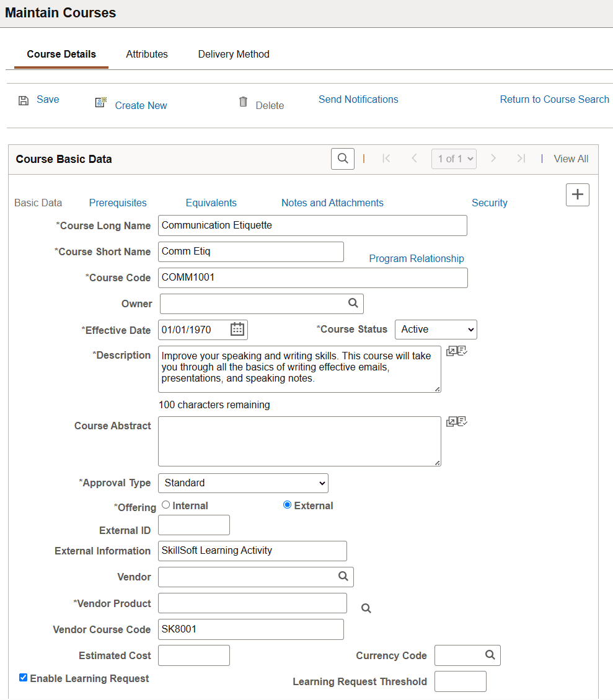Screen dimensions: 613x700
Task: Toggle Enable Learning Request checkbox
Action: [x=23, y=678]
